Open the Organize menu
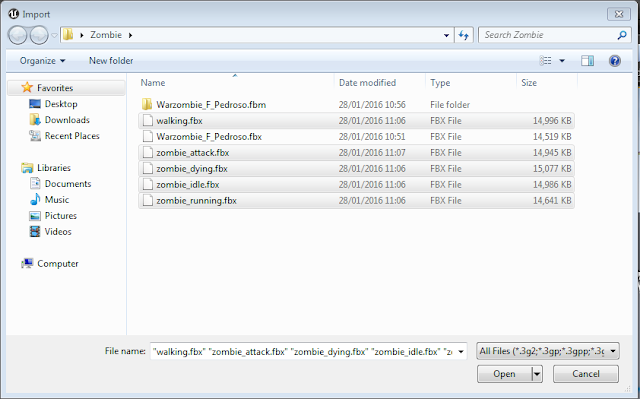 (x=42, y=61)
